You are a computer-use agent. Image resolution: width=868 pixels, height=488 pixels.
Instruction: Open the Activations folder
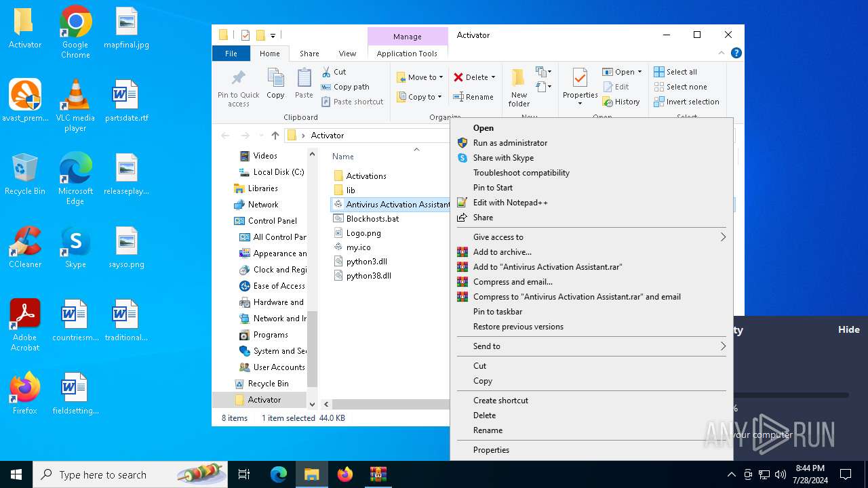click(366, 176)
